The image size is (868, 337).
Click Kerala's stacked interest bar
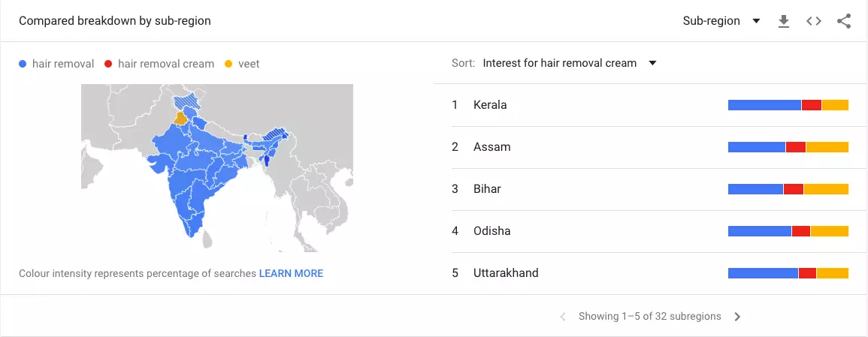point(788,105)
